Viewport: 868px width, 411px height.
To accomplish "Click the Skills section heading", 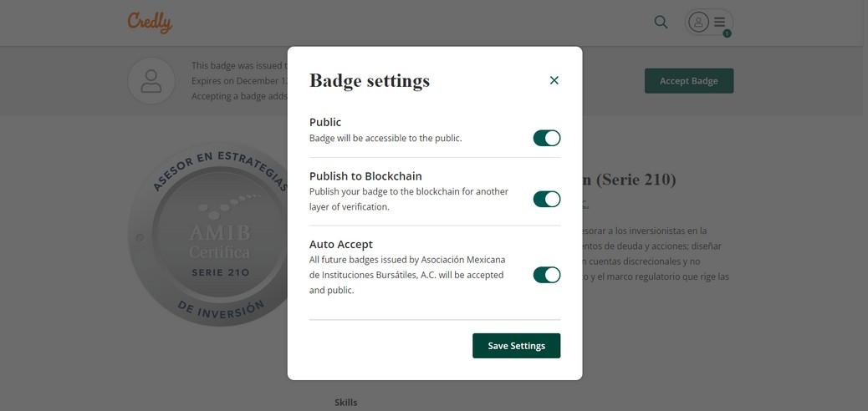I will 345,403.
